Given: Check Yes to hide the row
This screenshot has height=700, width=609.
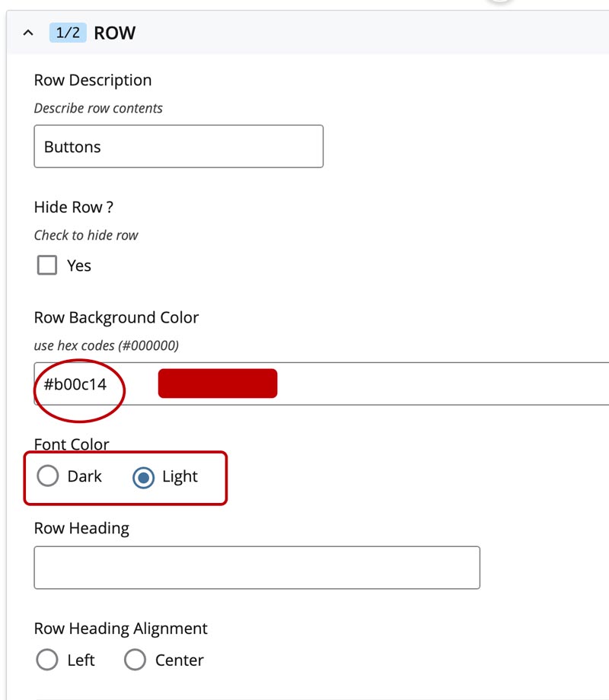Looking at the screenshot, I should click(x=46, y=265).
